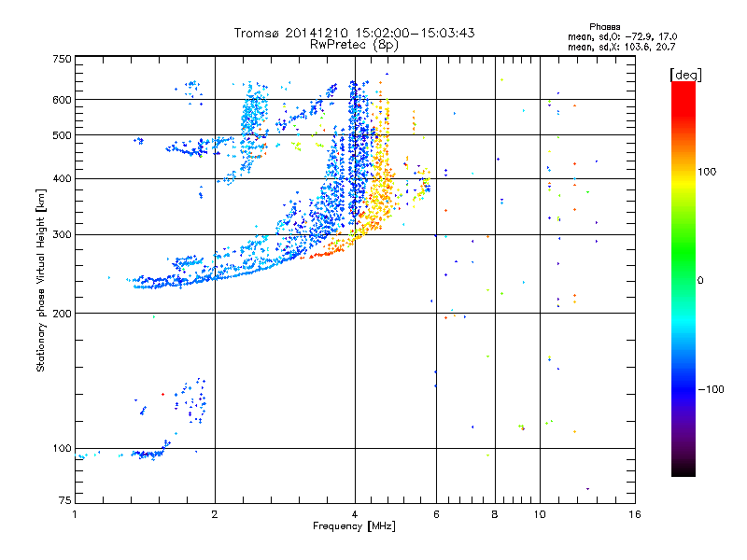The height and width of the screenshot is (560, 747).
Task: Click the 2 MHz x-axis label
Action: tap(215, 514)
